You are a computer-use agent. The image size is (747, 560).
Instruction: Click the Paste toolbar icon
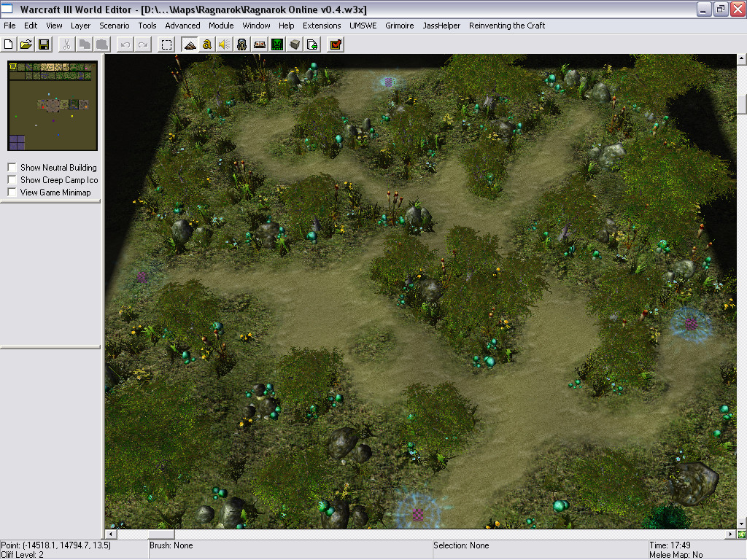[102, 44]
